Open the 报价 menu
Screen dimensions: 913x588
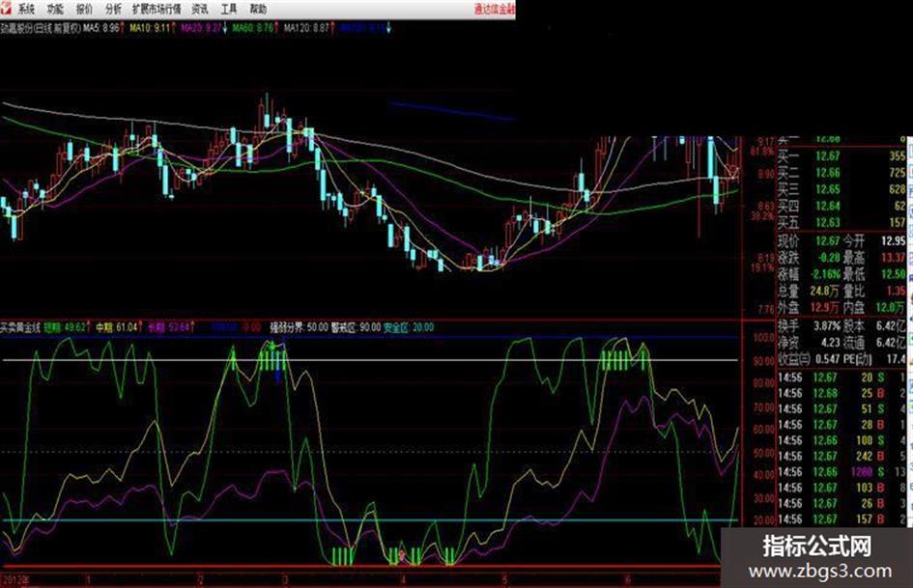point(84,9)
